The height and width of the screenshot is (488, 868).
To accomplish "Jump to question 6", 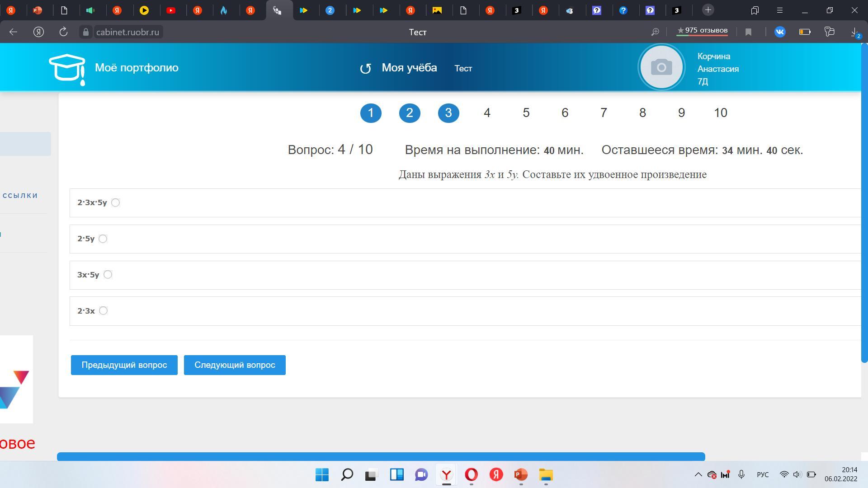I will click(565, 113).
